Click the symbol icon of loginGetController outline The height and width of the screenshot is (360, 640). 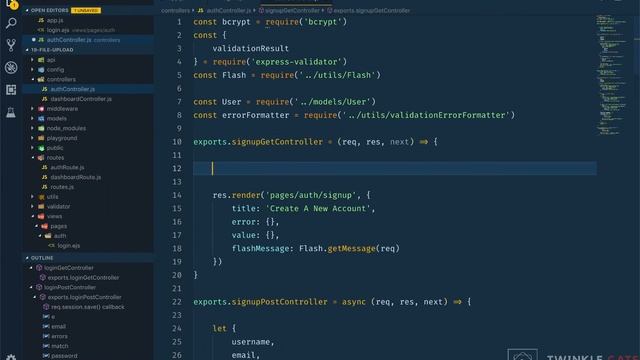(39, 268)
